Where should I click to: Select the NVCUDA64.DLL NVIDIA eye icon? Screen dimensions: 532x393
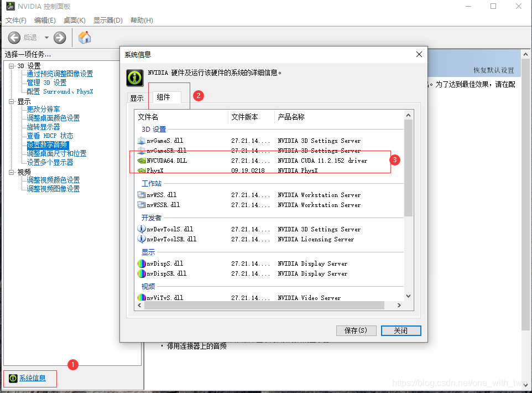click(141, 161)
